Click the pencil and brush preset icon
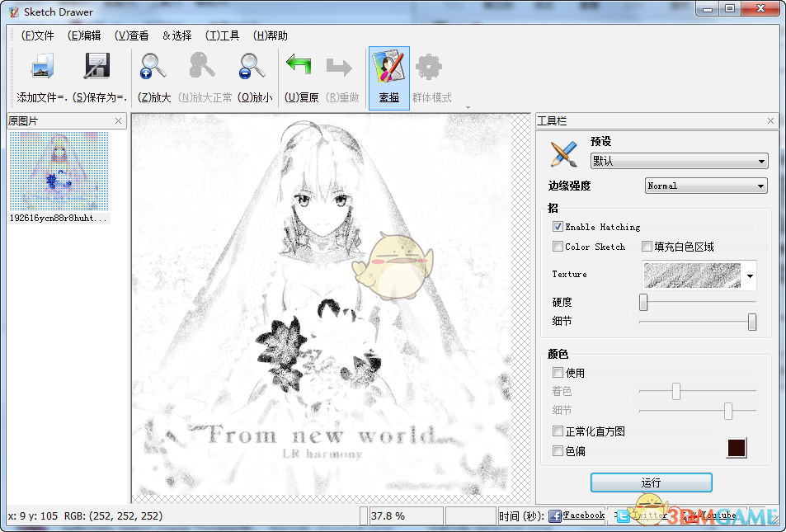This screenshot has height=532, width=786. pyautogui.click(x=564, y=154)
